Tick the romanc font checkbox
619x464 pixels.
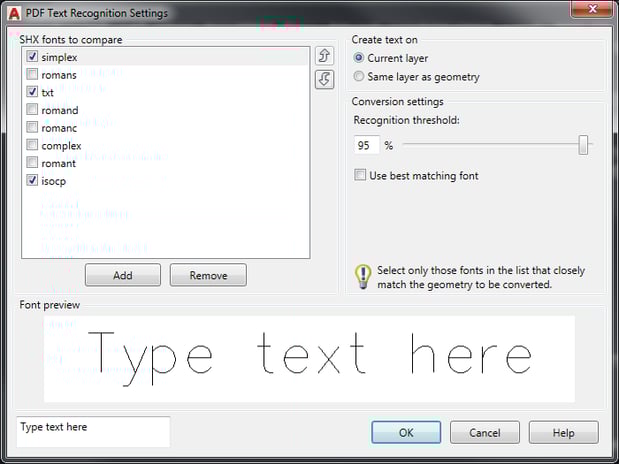(x=32, y=127)
